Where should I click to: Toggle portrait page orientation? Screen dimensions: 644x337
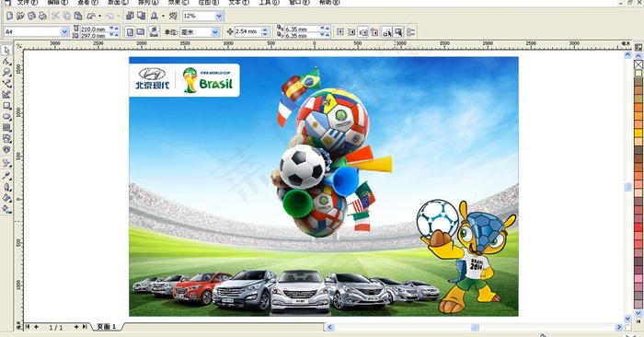pos(130,31)
